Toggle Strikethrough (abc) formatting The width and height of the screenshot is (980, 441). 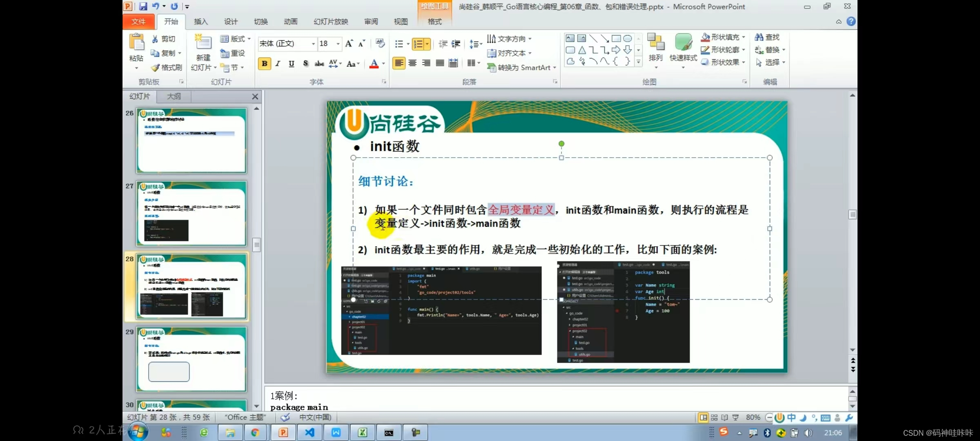[319, 64]
